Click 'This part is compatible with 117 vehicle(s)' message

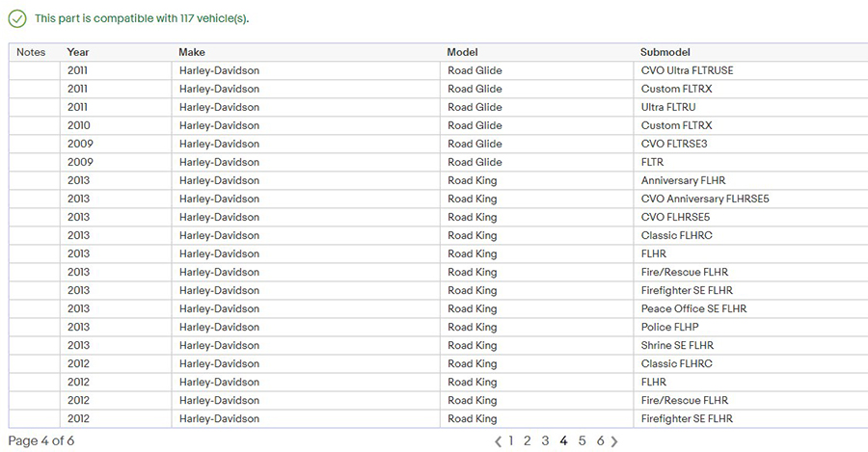tap(142, 18)
